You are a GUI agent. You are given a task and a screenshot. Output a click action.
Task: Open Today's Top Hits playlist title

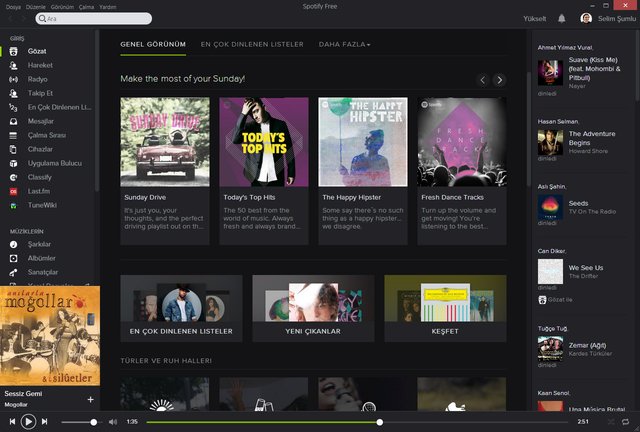(x=249, y=197)
